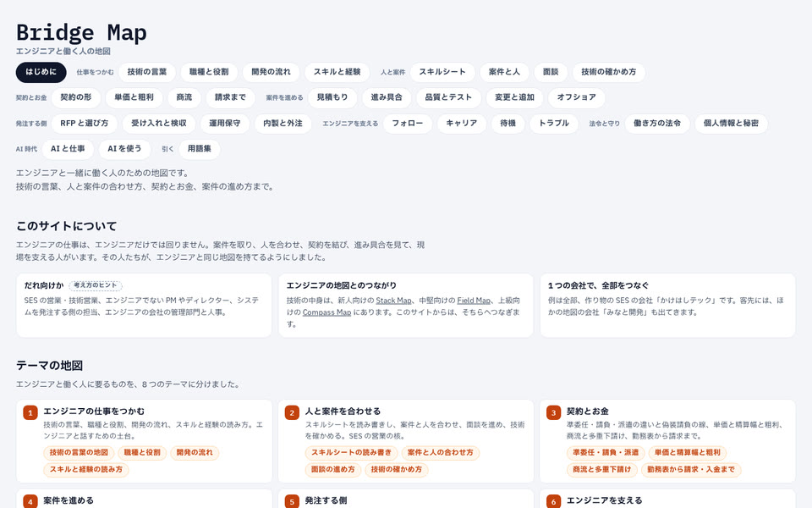
Task: Open 品質とテスト nav pill
Action: tap(448, 97)
